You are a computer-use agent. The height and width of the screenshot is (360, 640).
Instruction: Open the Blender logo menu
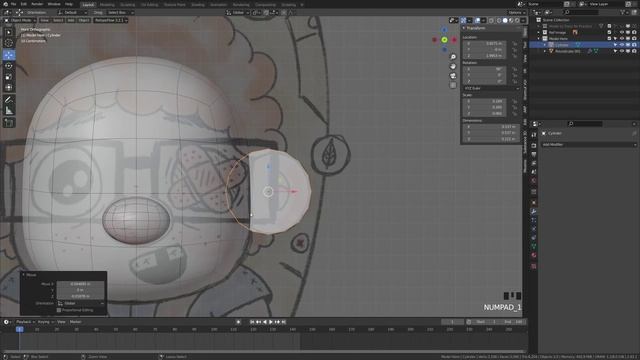[5, 4]
